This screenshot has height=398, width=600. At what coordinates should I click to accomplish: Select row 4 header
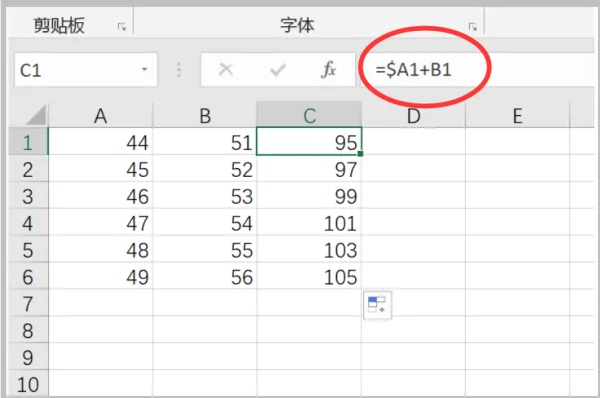pos(28,222)
